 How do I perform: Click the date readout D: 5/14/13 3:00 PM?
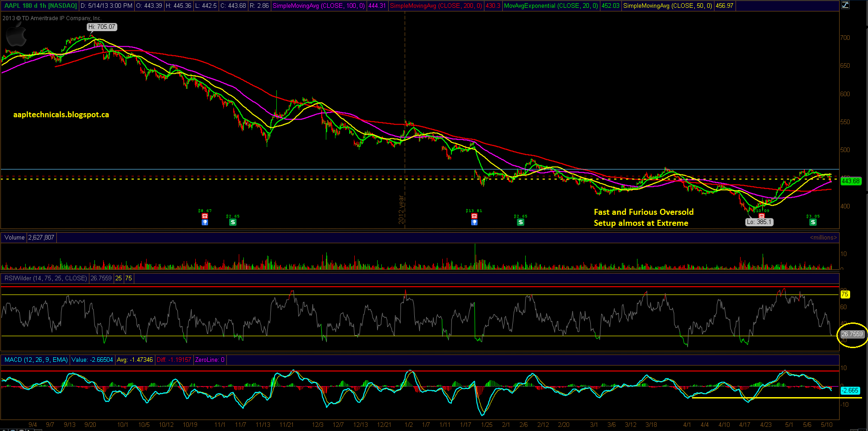point(106,6)
